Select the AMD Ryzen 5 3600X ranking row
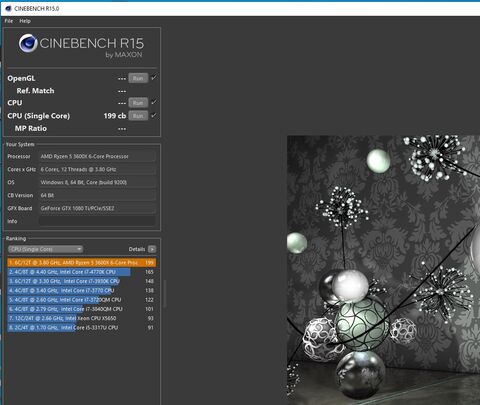Image resolution: width=480 pixels, height=405 pixels. click(x=82, y=263)
